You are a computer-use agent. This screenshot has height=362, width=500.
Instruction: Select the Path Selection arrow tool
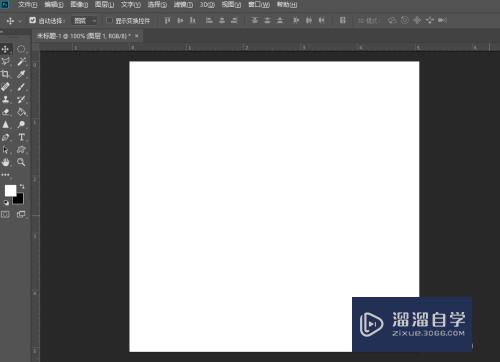[5, 150]
